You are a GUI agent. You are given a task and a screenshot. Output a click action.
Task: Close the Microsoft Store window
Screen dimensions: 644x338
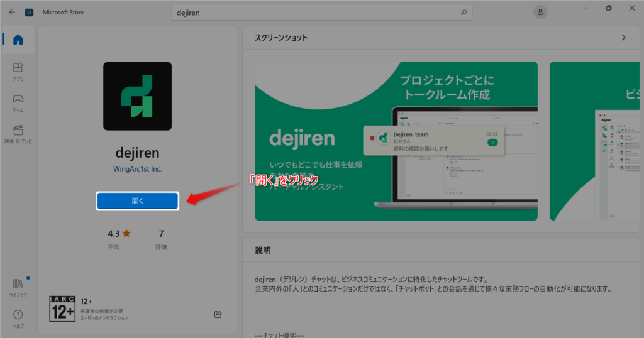click(631, 8)
